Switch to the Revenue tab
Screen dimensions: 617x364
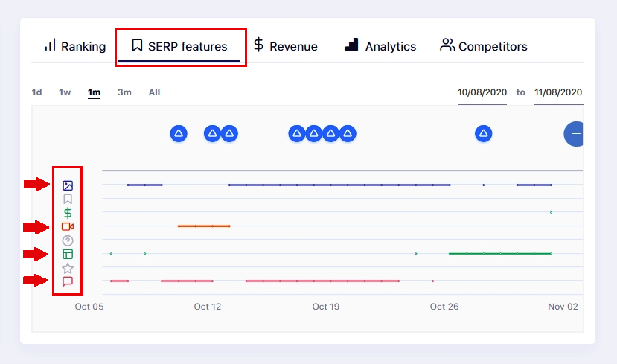tap(286, 46)
